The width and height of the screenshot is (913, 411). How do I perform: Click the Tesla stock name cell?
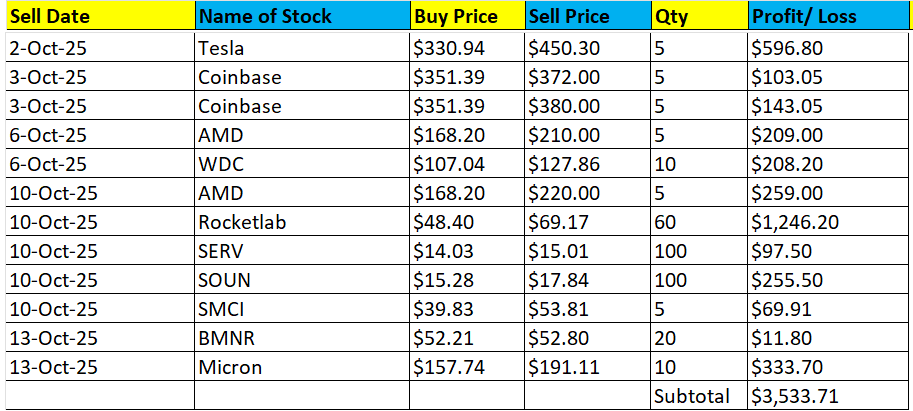point(302,48)
